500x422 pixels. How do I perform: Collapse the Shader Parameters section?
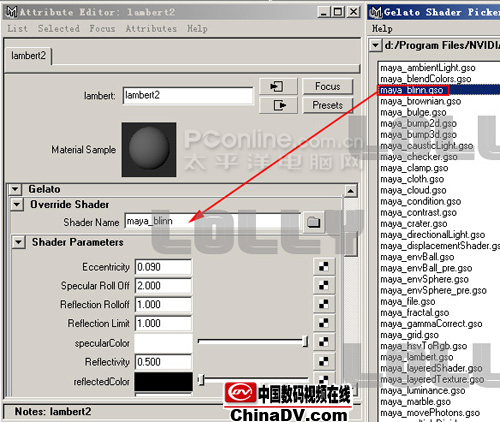point(19,242)
